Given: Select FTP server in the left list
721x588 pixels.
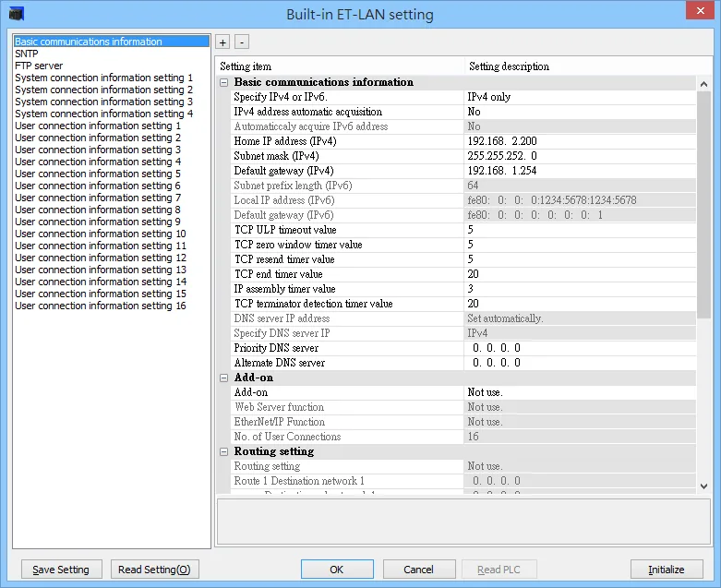Looking at the screenshot, I should click(39, 66).
